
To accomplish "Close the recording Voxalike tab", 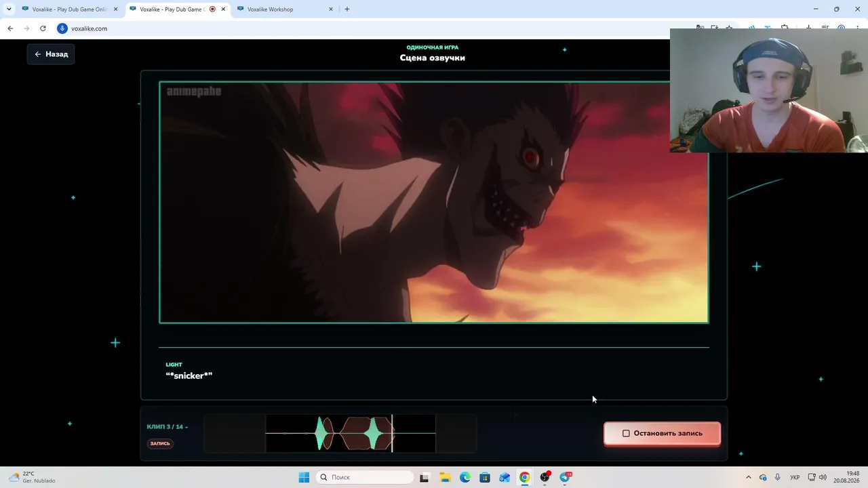I will click(x=223, y=9).
